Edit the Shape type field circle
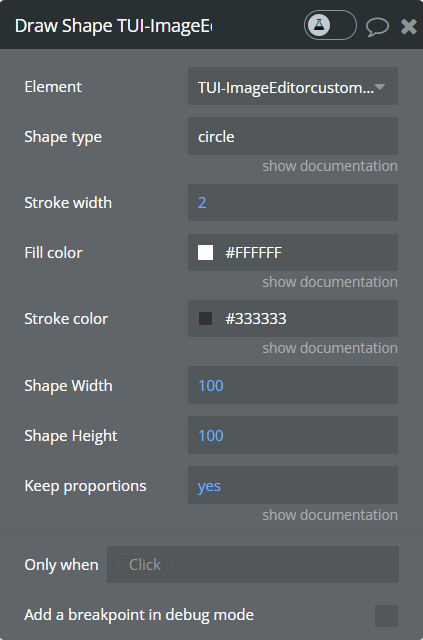 (293, 136)
